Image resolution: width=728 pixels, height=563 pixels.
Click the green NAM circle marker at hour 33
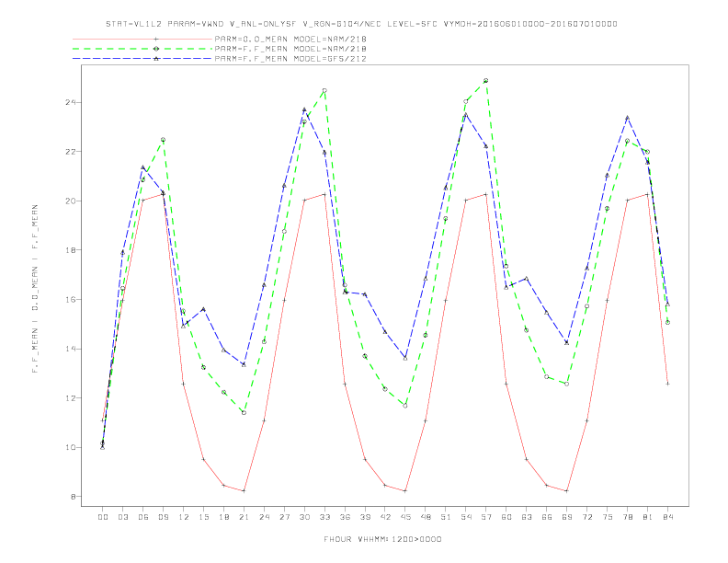[x=324, y=90]
